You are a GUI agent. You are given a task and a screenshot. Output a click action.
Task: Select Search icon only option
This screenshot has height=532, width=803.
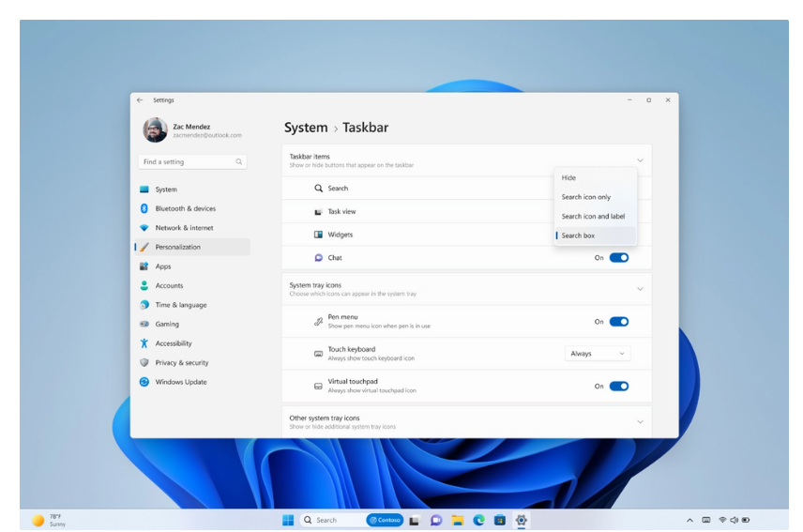coord(595,197)
